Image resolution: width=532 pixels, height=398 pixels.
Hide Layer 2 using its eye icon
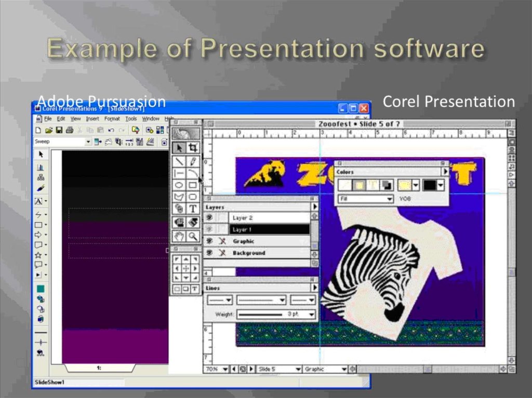(210, 218)
